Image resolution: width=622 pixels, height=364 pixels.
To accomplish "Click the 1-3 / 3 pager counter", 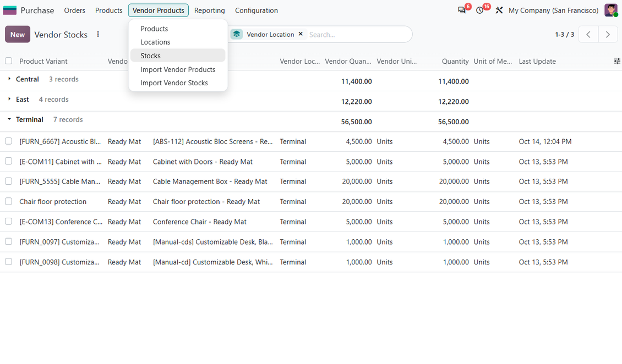I will pos(565,35).
